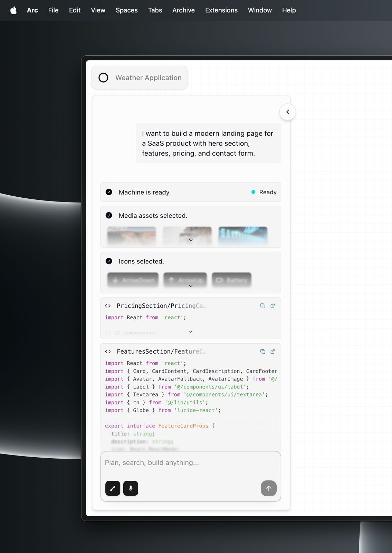Viewport: 392px width, 553px height.
Task: Click the user message about SaaS landing page
Action: point(209,143)
